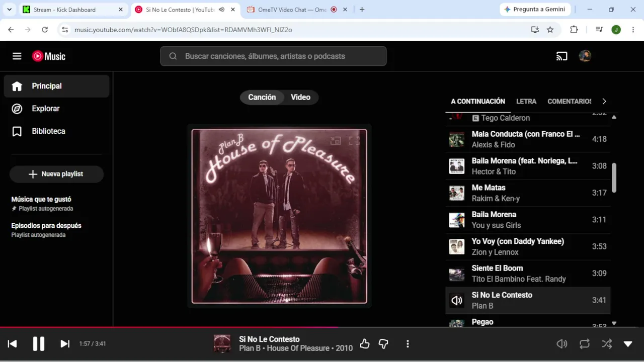This screenshot has width=644, height=362.
Task: Click the House of Pleasure album cover
Action: point(279,216)
